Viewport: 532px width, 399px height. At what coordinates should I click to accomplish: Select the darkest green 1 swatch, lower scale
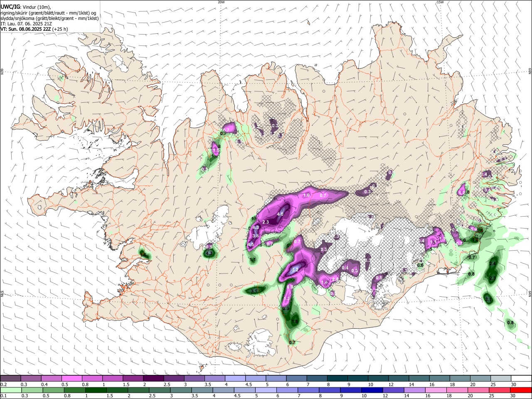[96, 390]
